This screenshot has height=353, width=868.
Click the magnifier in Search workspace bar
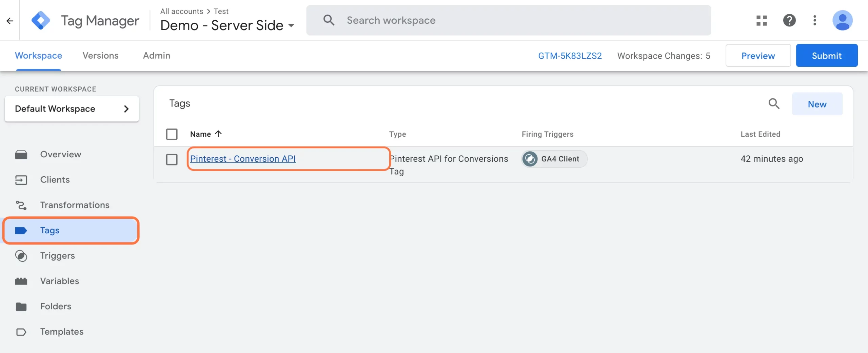(329, 20)
